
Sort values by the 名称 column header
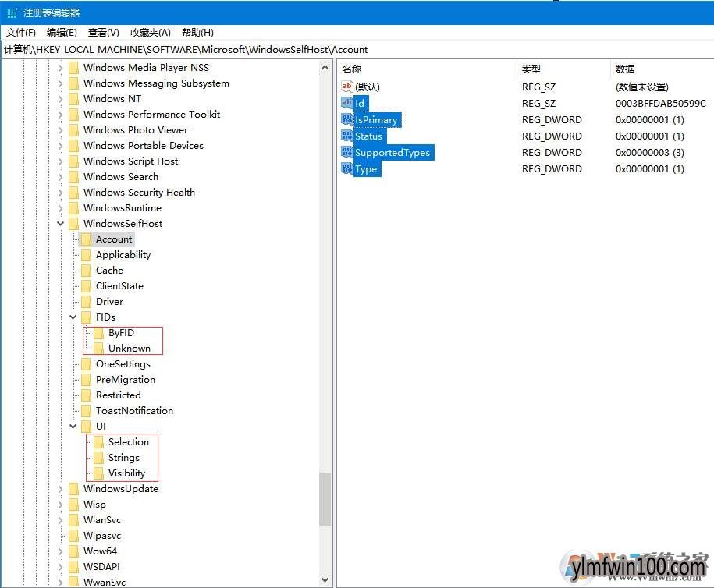tap(427, 69)
